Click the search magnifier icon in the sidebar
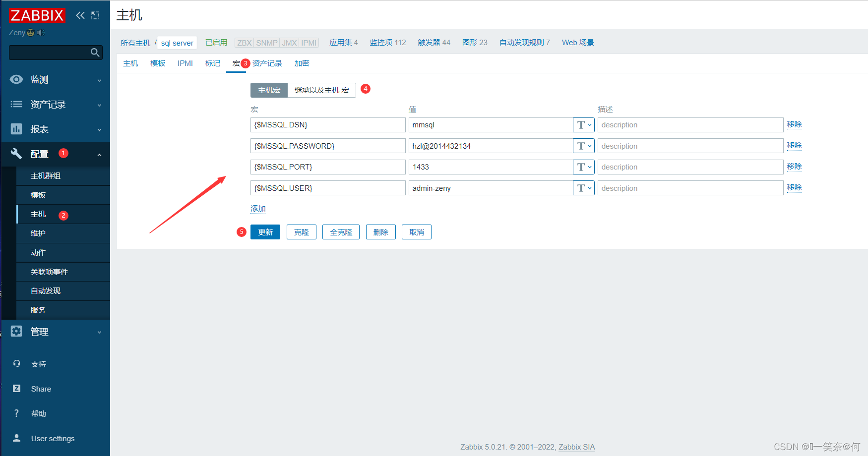The height and width of the screenshot is (456, 868). point(95,53)
